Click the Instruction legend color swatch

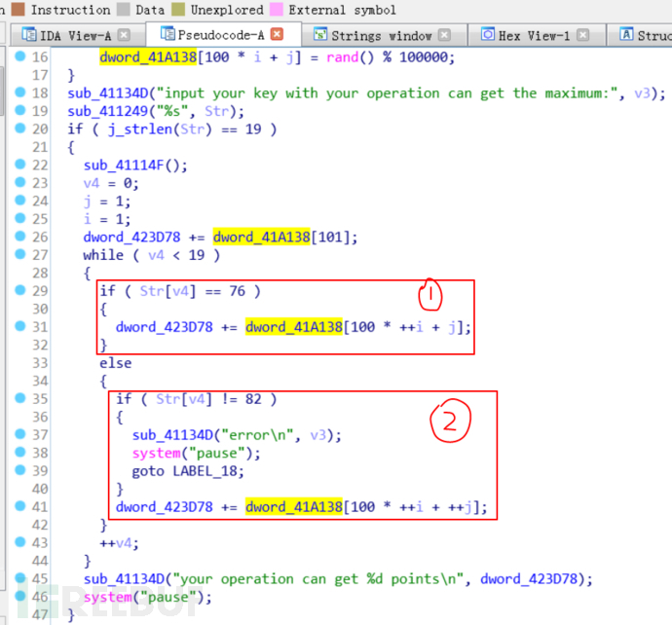tap(18, 10)
